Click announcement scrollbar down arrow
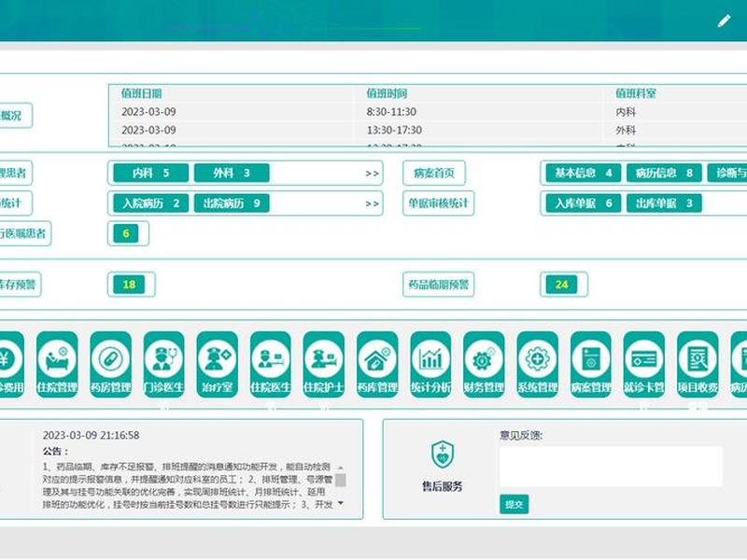747x560 pixels. [x=341, y=503]
